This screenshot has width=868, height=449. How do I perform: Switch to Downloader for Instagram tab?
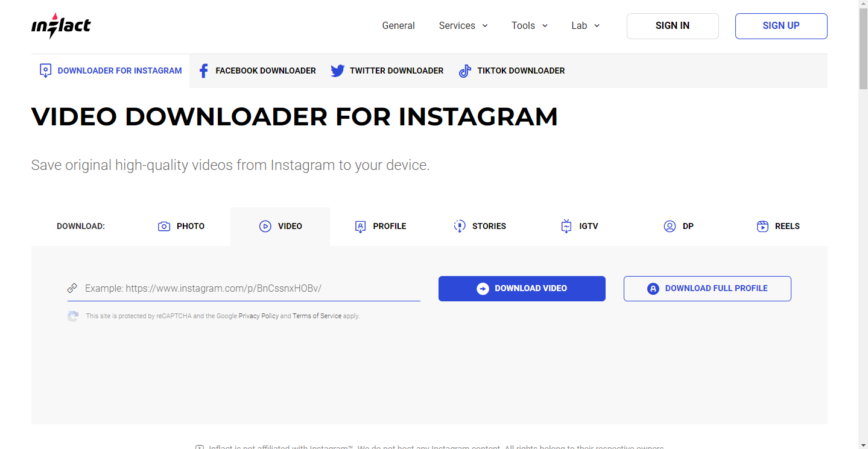110,71
